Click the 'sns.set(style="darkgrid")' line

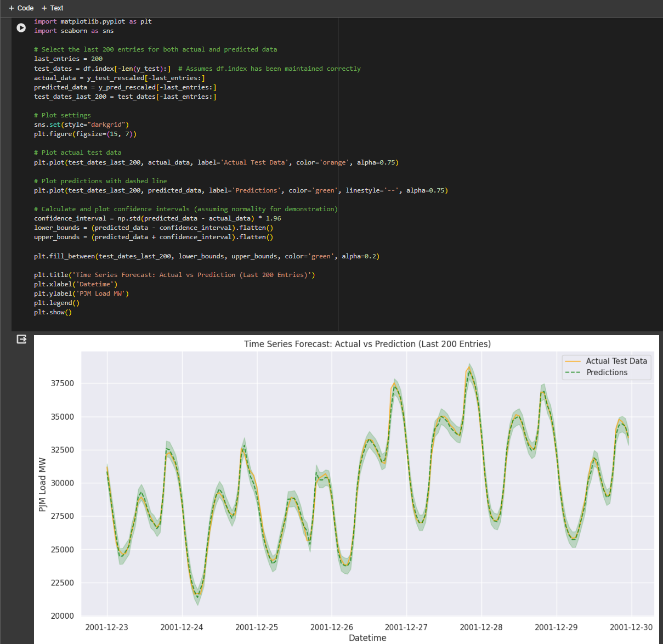pos(81,125)
